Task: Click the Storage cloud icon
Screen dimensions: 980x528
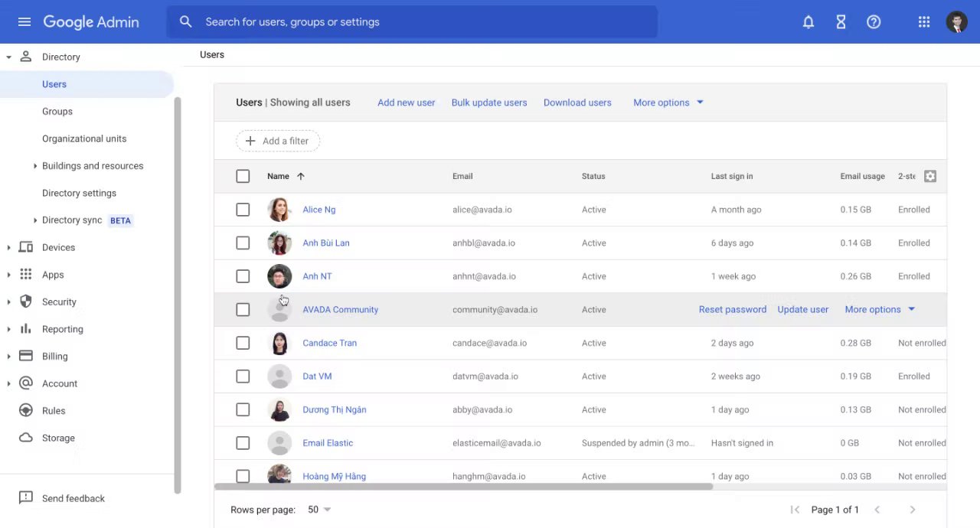Action: pos(26,438)
